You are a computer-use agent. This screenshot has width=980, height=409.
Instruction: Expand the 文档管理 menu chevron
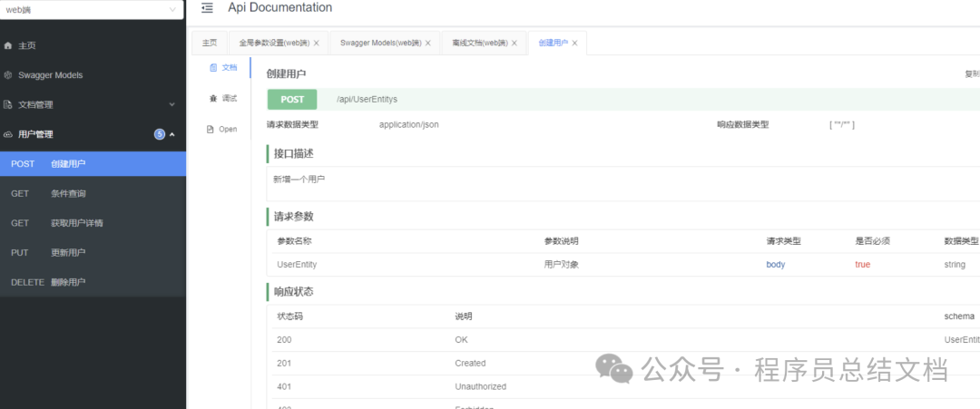[171, 105]
